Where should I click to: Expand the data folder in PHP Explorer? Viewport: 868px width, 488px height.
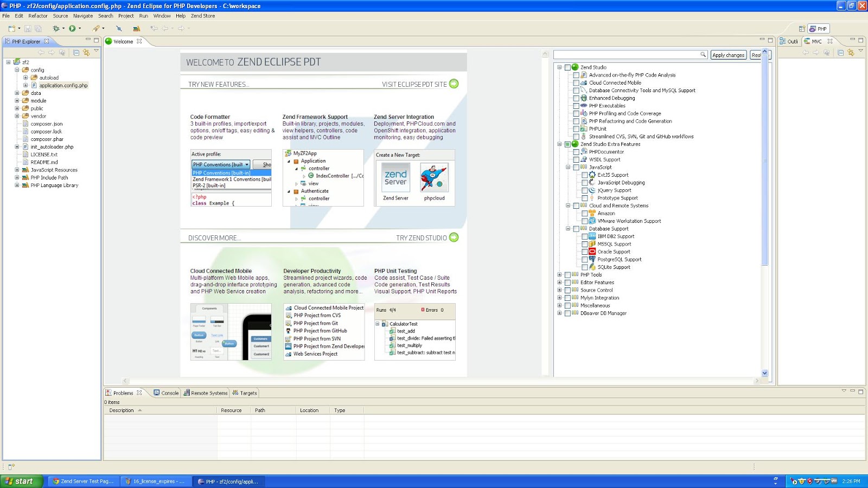coord(17,93)
